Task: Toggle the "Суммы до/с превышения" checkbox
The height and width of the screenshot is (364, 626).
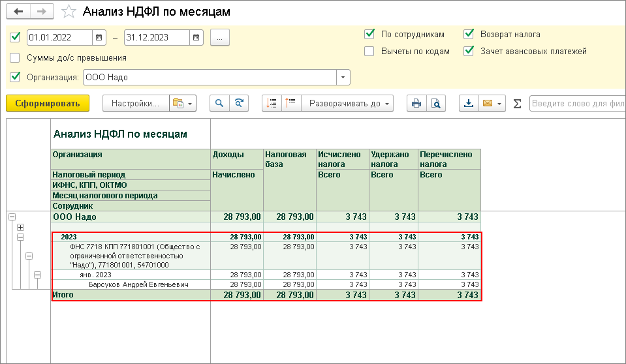Action: 15,57
